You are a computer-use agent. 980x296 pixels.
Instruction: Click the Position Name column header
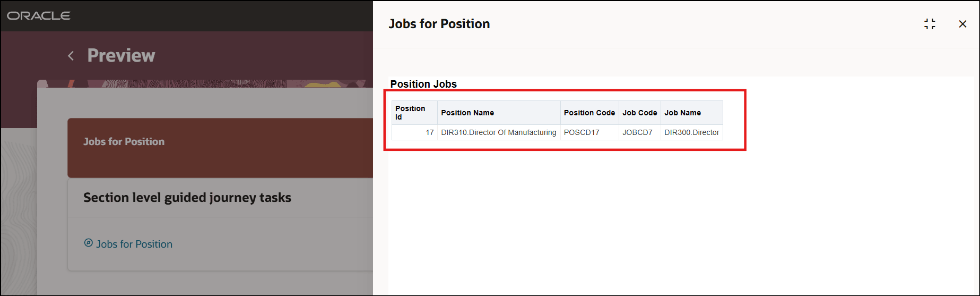point(499,113)
